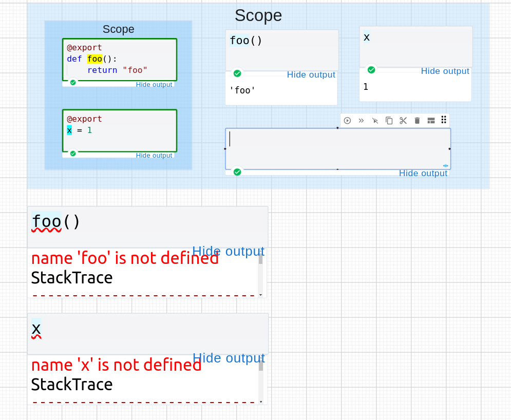Hide output of the def foo cell
This screenshot has height=420, width=511.
coord(154,85)
